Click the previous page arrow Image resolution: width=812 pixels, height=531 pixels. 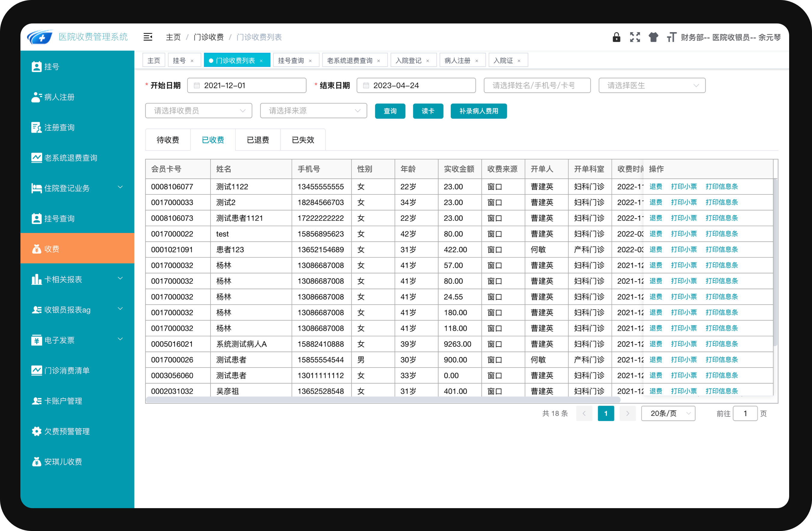click(584, 414)
